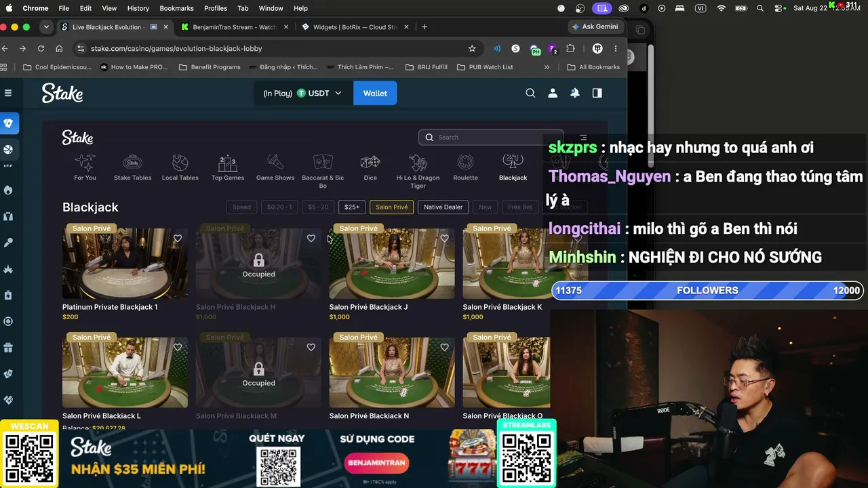Open Salon Privé Blackjack N table thumbnail
Screen dimensions: 868x488
[392, 372]
